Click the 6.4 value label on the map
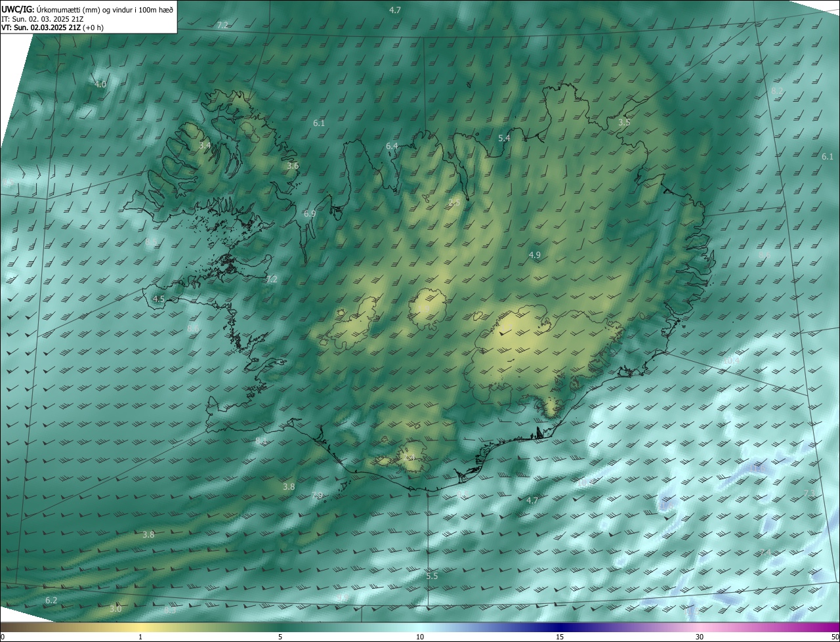This screenshot has width=840, height=642. click(x=392, y=146)
